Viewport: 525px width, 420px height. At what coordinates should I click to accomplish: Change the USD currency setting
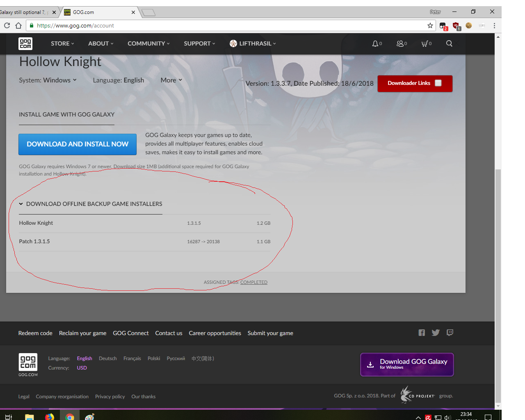(x=82, y=368)
